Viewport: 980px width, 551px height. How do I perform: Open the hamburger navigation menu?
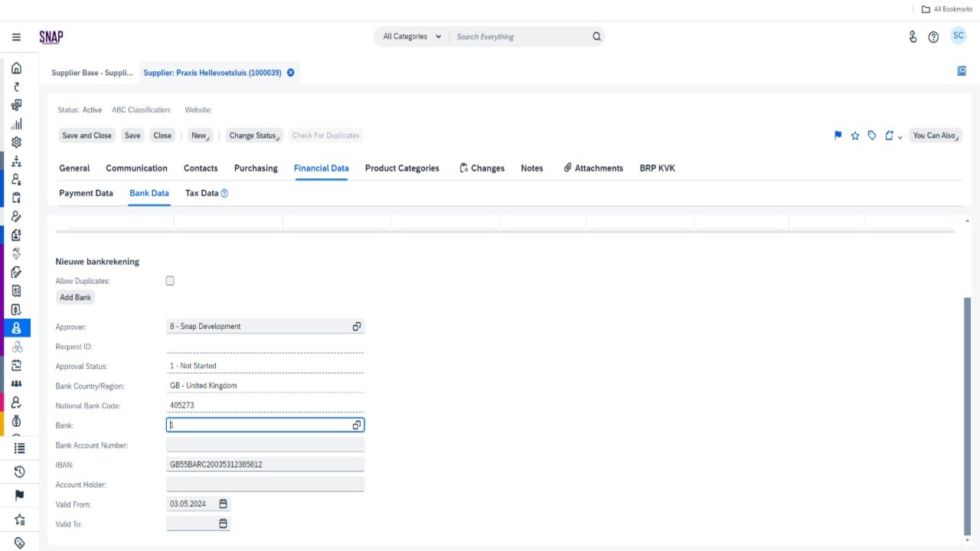(x=16, y=37)
